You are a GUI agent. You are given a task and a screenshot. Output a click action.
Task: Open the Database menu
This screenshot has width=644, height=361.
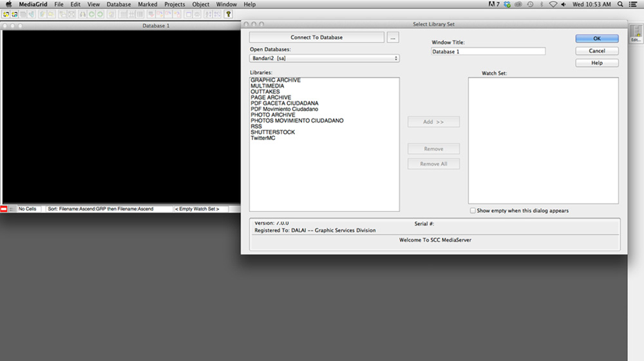point(118,5)
